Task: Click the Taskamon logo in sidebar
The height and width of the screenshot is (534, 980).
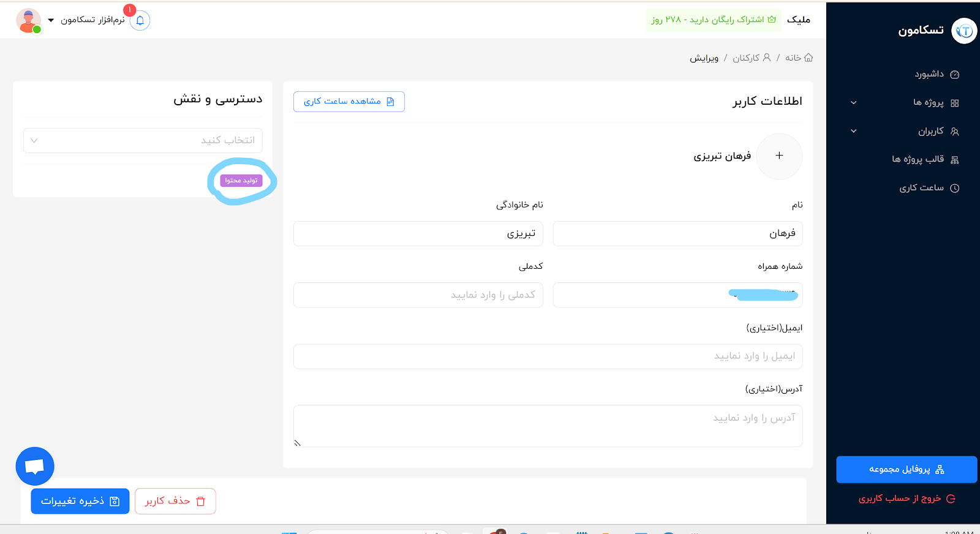Action: point(964,31)
